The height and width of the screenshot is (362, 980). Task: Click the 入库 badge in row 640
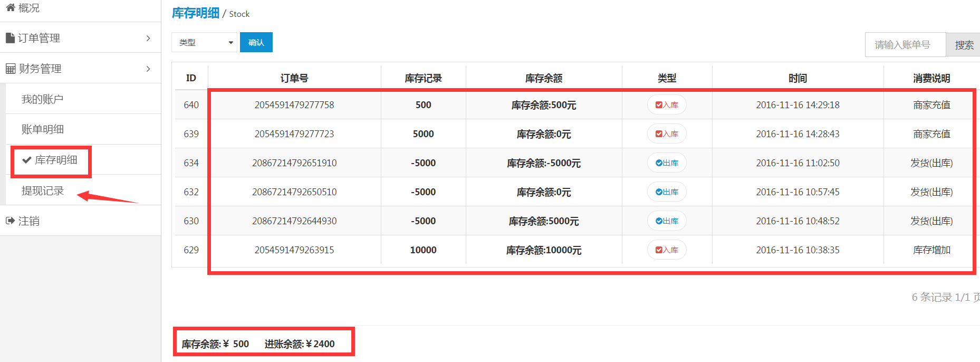(667, 105)
